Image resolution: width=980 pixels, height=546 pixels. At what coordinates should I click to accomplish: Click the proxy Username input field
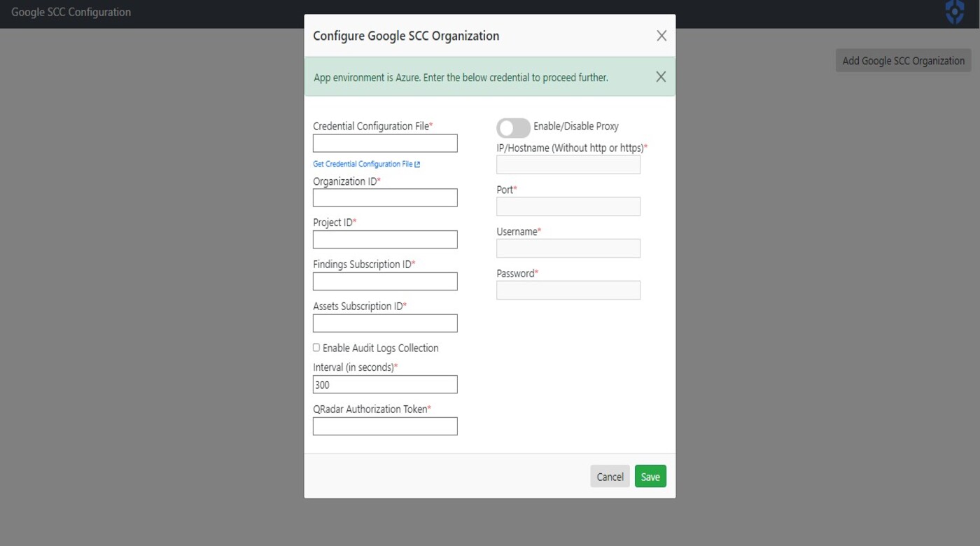568,248
